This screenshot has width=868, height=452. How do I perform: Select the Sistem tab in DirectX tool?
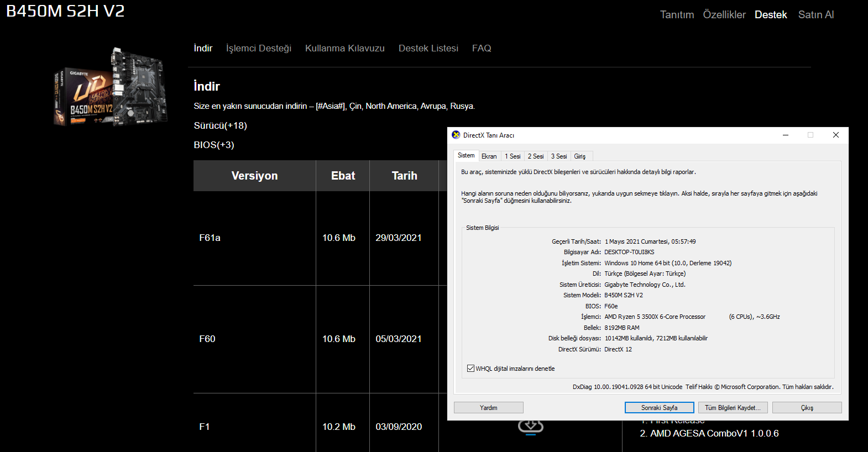click(x=466, y=155)
